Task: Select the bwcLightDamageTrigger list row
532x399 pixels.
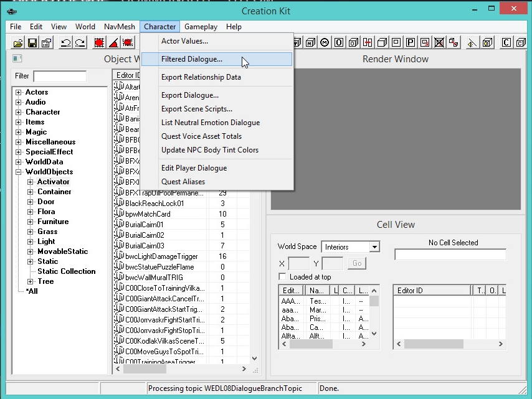Action: click(181, 256)
